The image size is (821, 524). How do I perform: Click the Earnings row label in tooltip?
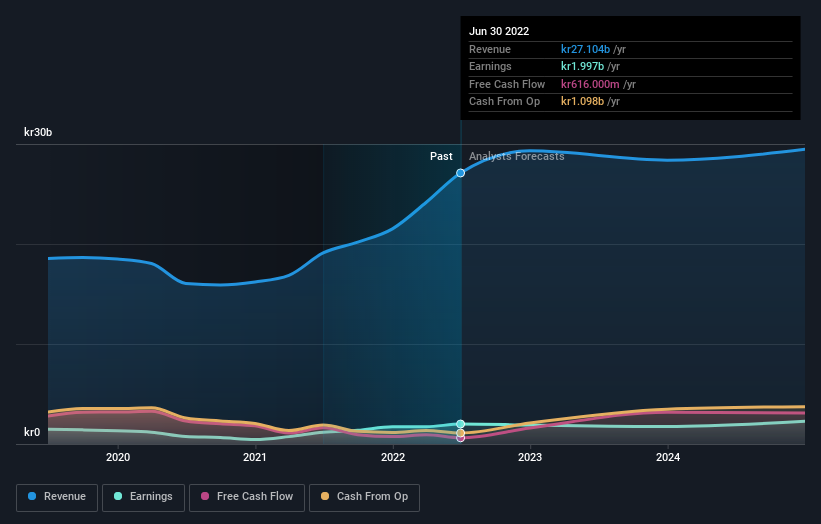490,66
